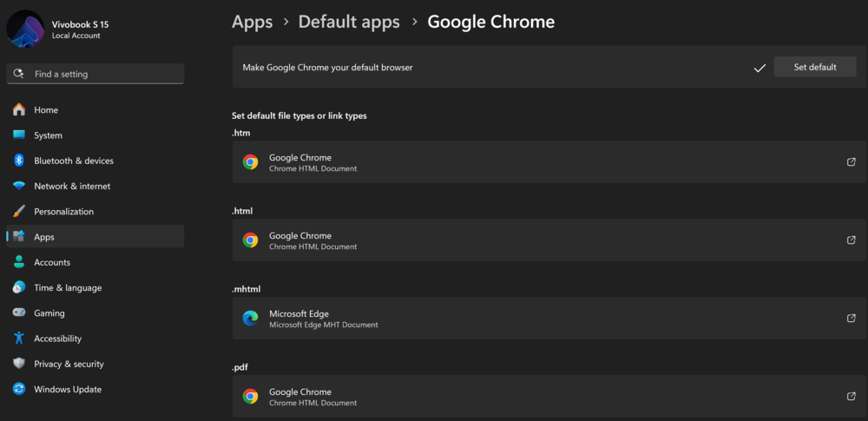This screenshot has width=868, height=421.
Task: Click the Home icon in sidebar
Action: 19,109
